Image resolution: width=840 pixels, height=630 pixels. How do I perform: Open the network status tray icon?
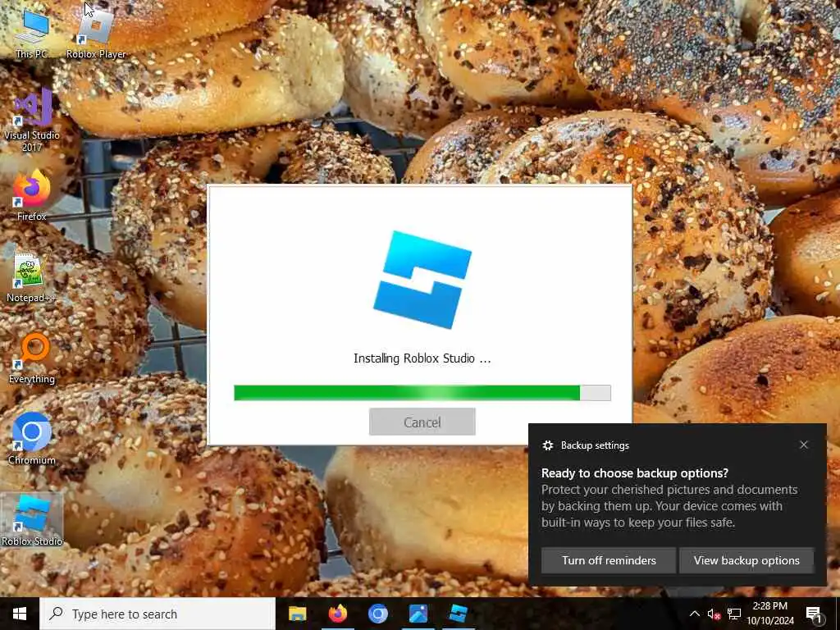[734, 614]
